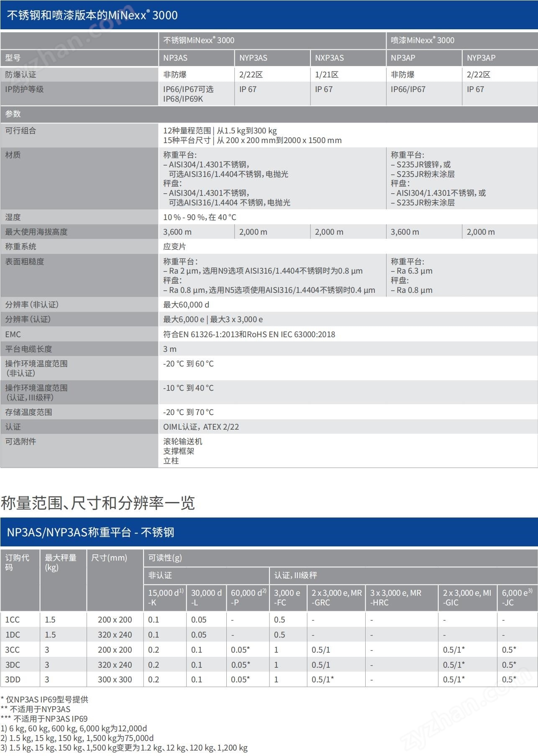
Task: Click the 支撑框架 accessory entry
Action: pos(179,451)
